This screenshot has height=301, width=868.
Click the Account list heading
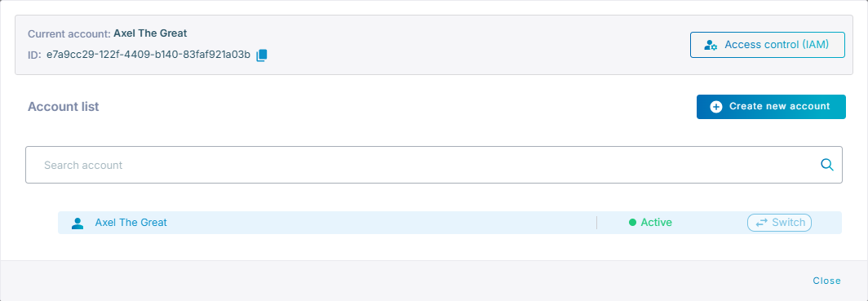[63, 107]
